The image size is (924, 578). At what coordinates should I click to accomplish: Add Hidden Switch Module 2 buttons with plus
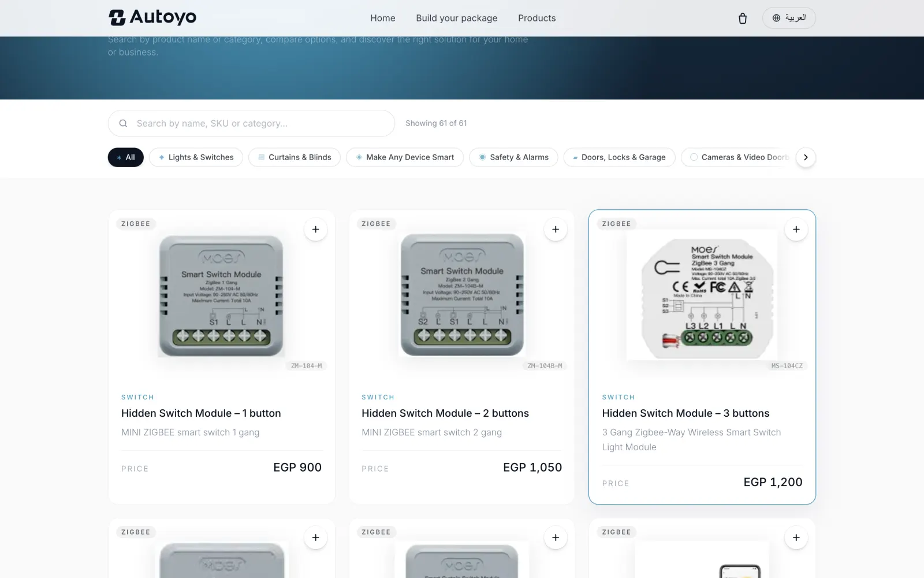pyautogui.click(x=556, y=229)
